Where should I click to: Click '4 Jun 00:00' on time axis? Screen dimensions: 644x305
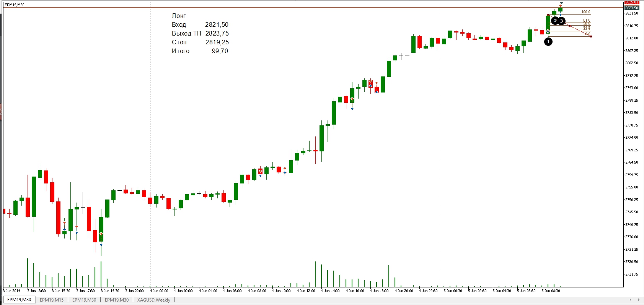click(159, 291)
